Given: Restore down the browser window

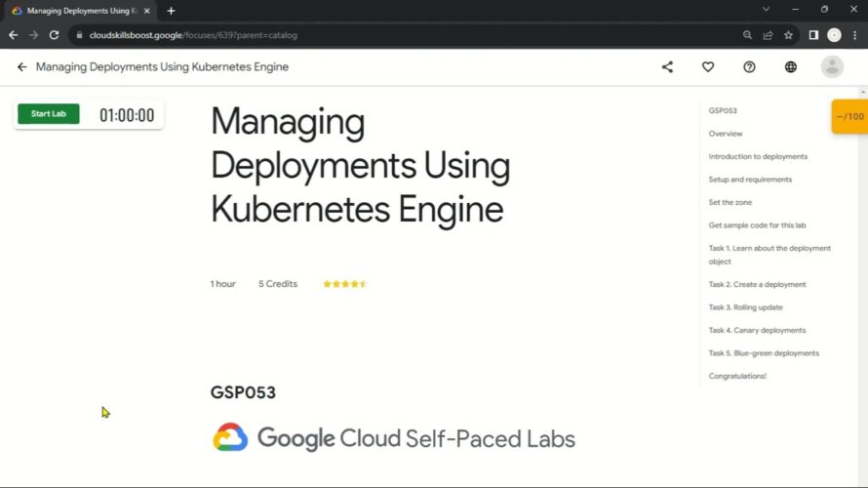Looking at the screenshot, I should pyautogui.click(x=825, y=10).
